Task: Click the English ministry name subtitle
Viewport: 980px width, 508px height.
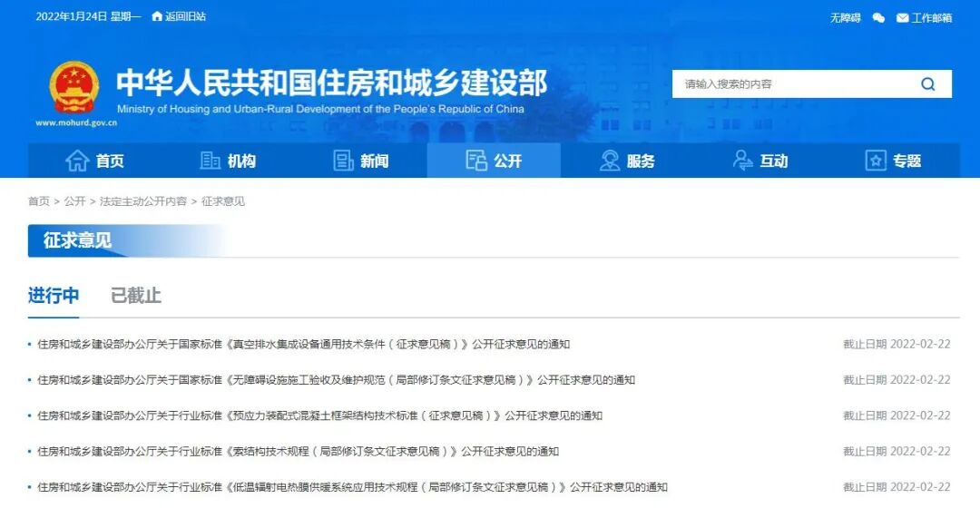Action: (x=320, y=109)
